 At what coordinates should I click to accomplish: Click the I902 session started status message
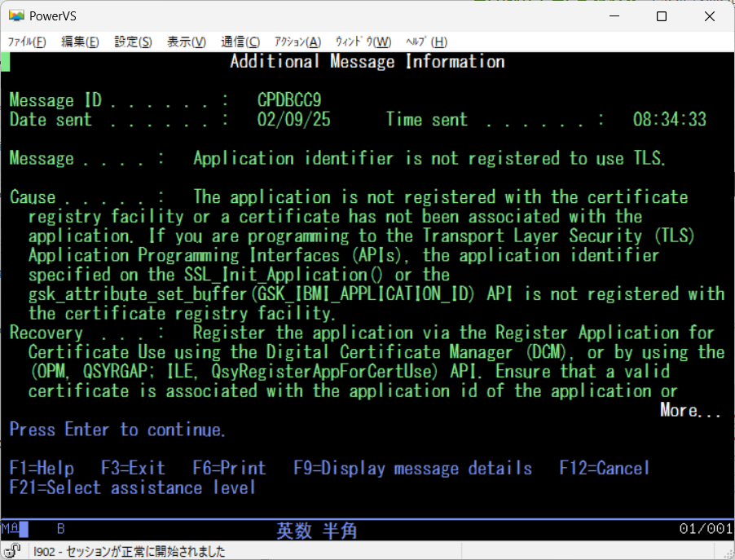(x=130, y=551)
